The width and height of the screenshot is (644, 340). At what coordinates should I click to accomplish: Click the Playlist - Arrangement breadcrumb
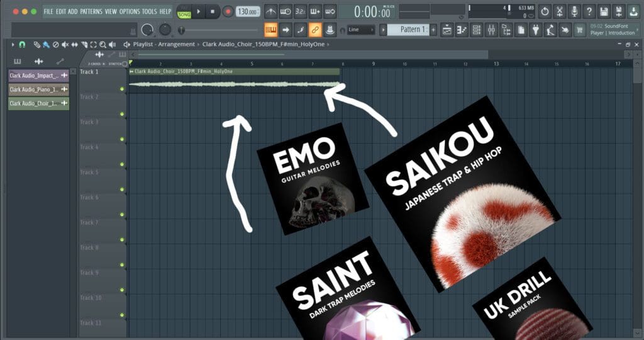(x=164, y=45)
